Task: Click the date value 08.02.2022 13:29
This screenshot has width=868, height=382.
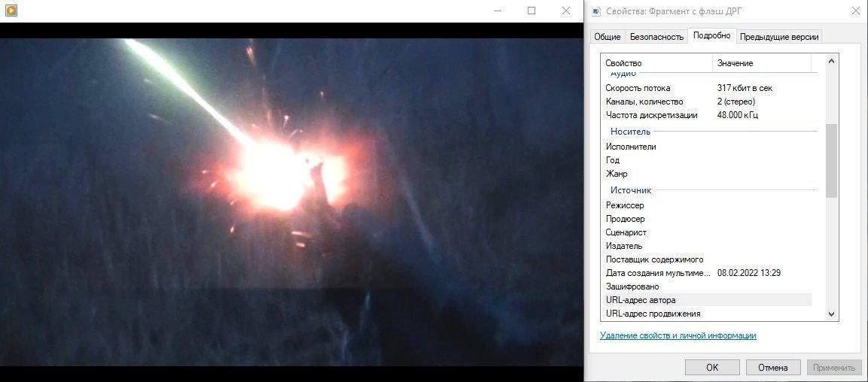Action: [749, 273]
